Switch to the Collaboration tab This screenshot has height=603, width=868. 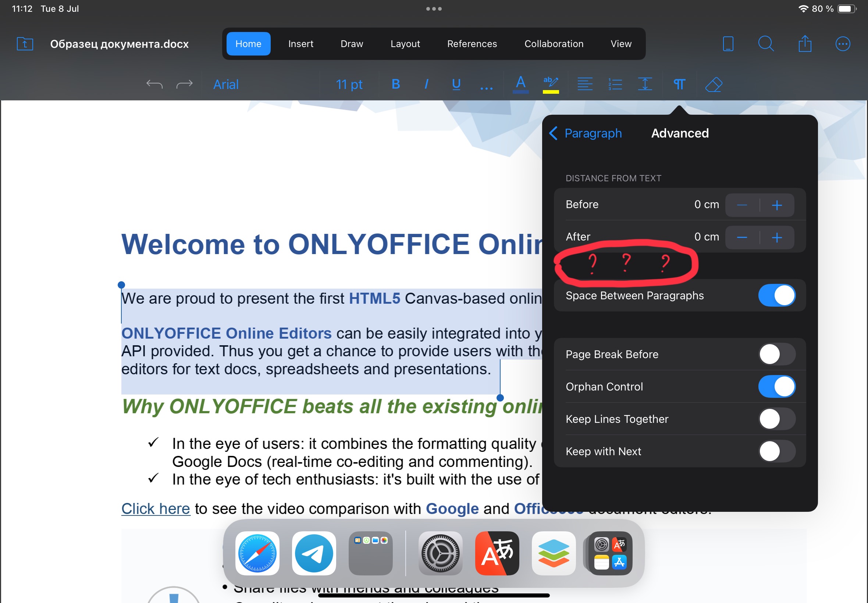[x=554, y=44]
